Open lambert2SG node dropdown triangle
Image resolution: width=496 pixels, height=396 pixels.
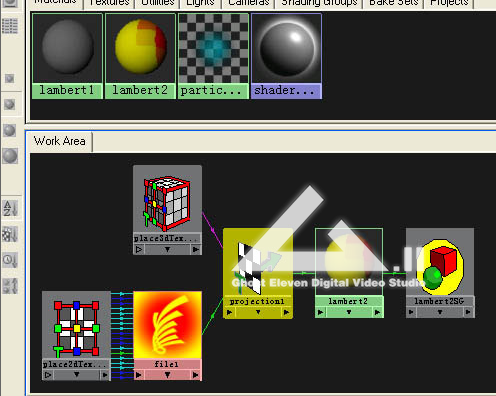tap(440, 312)
